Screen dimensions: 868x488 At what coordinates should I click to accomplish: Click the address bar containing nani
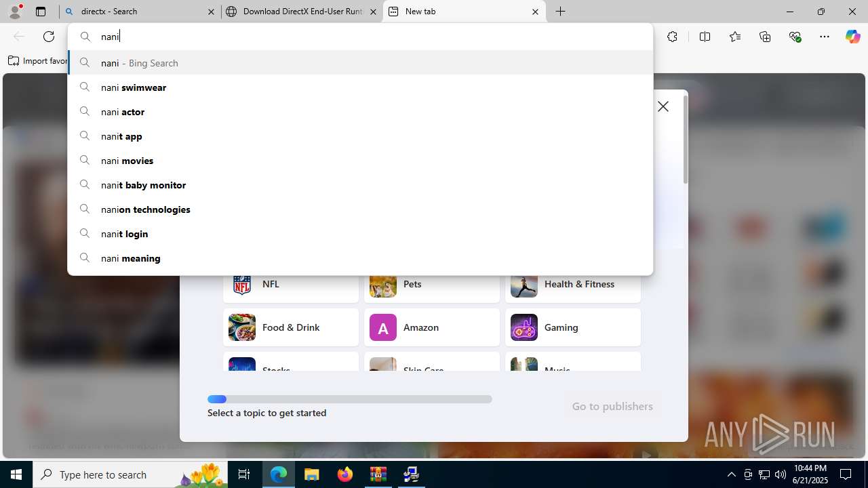tap(360, 37)
